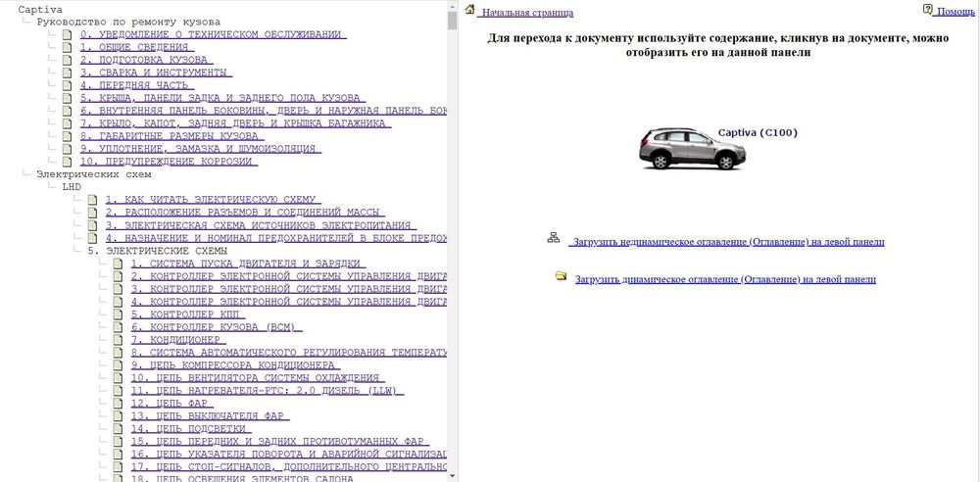This screenshot has height=482, width=980.
Task: Click document icon next to 4. ПЕРЕДНЯЯ ЧАСТЬ
Action: coord(67,85)
